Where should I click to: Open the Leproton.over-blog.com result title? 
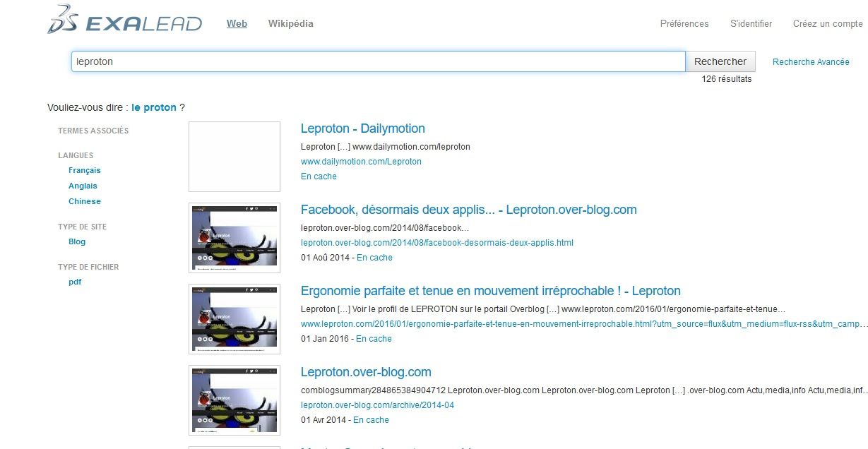click(366, 372)
